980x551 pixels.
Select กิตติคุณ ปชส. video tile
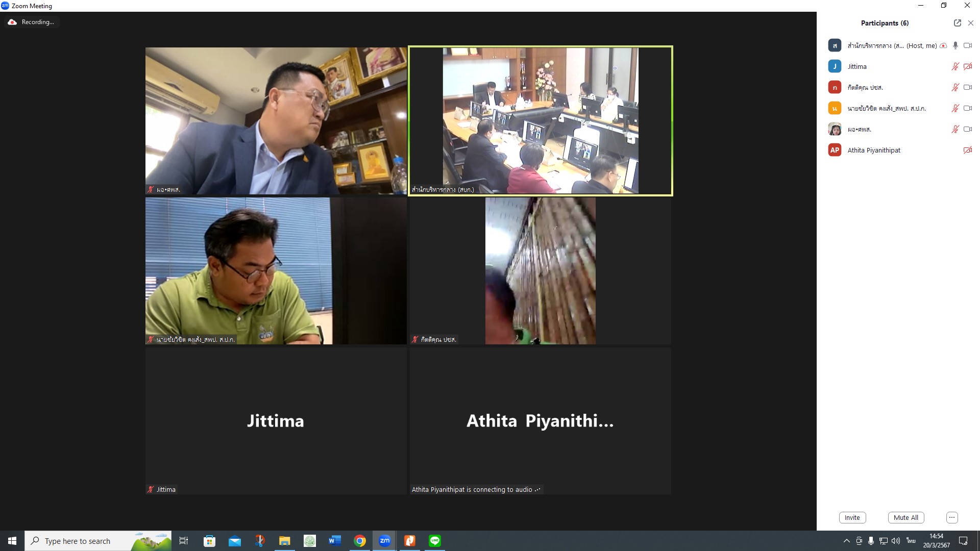540,270
